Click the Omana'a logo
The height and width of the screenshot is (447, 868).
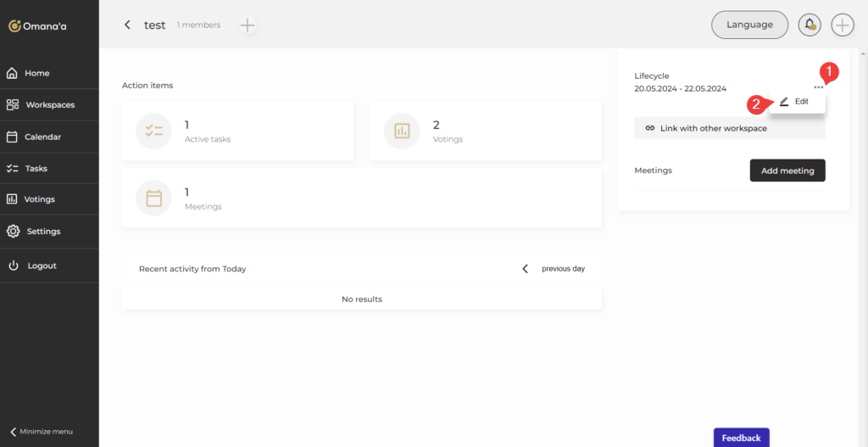pos(38,25)
